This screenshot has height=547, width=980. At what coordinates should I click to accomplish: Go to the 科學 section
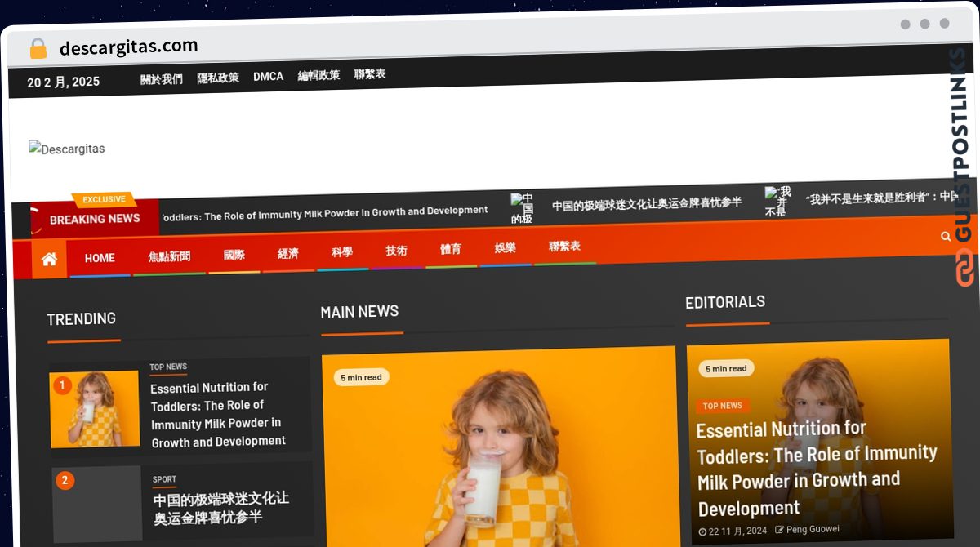coord(342,252)
